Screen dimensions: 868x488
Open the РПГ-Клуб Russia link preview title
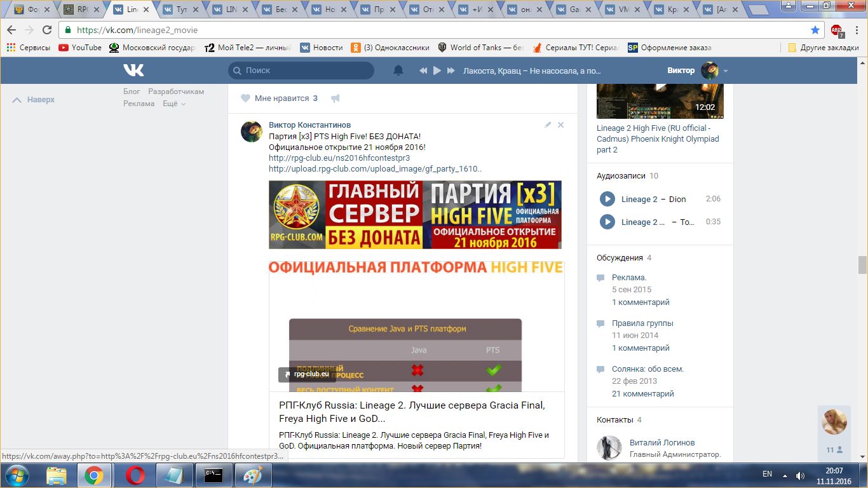coord(412,412)
